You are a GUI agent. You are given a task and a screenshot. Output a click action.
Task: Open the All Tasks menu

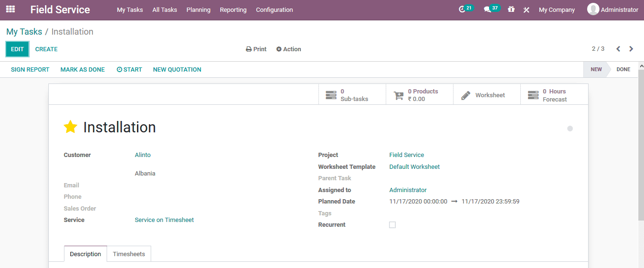[x=164, y=9]
